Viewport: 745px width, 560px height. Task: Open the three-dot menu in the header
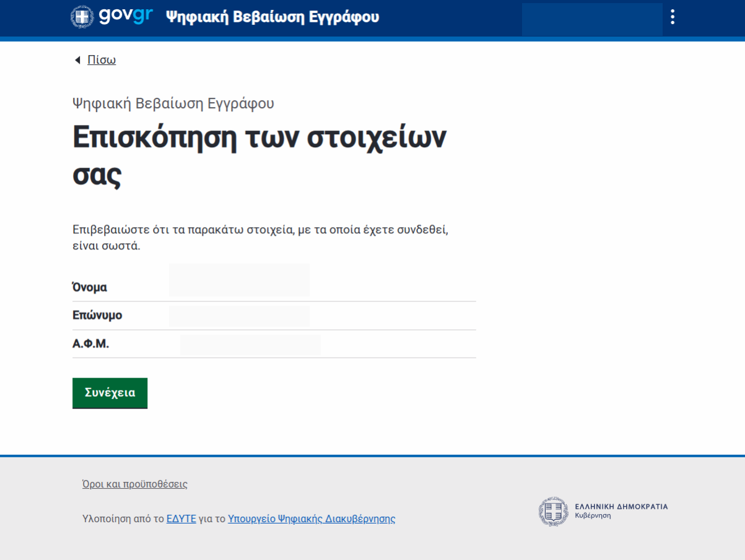pos(672,17)
